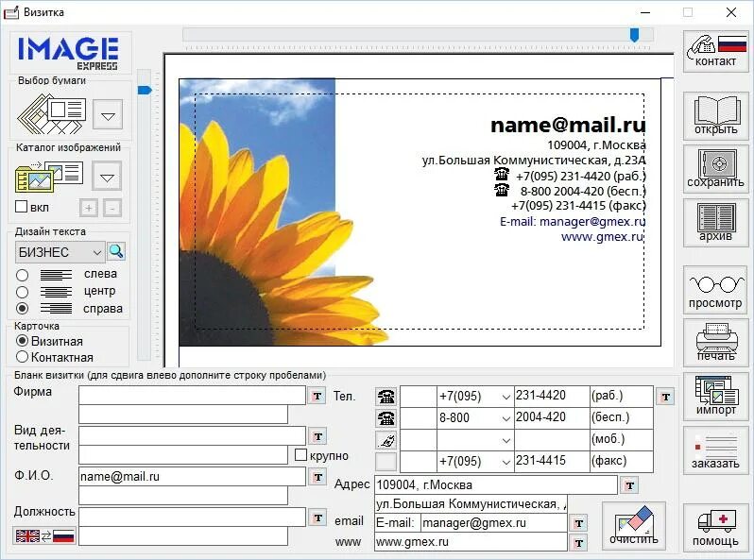754x560 pixels.
Task: Click Ф.И.О. field containing name@mail.ru
Action: tap(193, 476)
